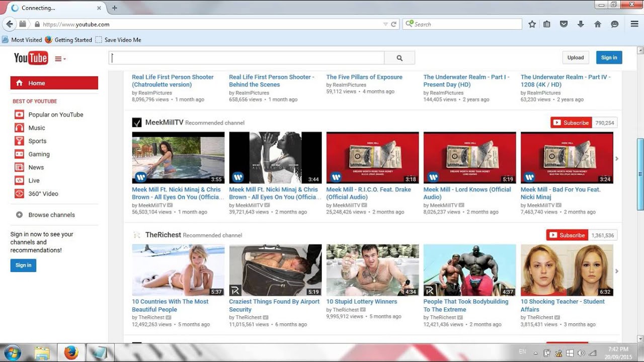The height and width of the screenshot is (362, 644).
Task: Click the taskbar clock 7:42 PM
Action: pyautogui.click(x=618, y=349)
